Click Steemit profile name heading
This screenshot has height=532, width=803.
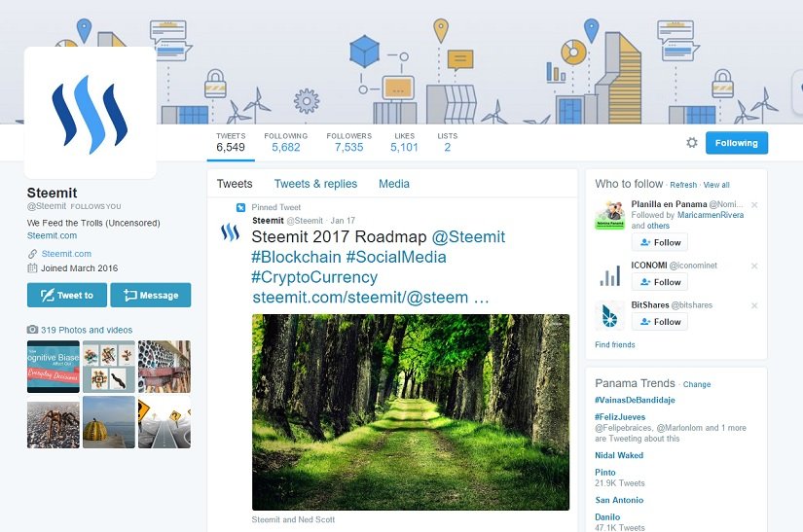click(52, 193)
